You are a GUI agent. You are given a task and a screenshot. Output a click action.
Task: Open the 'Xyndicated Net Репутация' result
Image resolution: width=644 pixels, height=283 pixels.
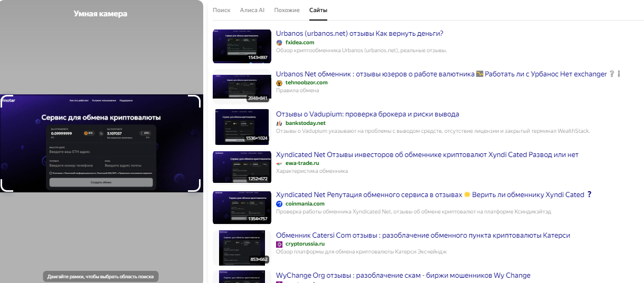pos(434,194)
